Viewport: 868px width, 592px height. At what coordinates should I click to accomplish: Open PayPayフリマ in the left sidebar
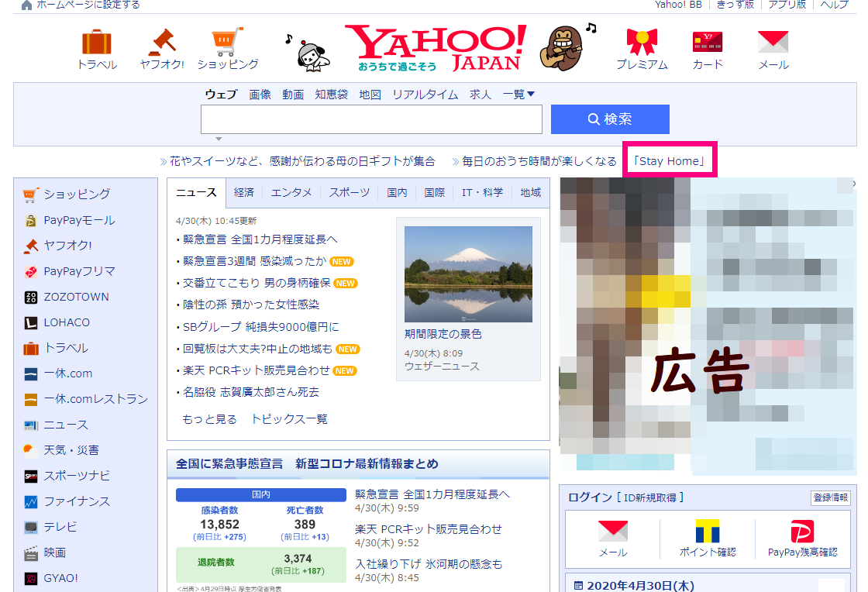(x=79, y=271)
